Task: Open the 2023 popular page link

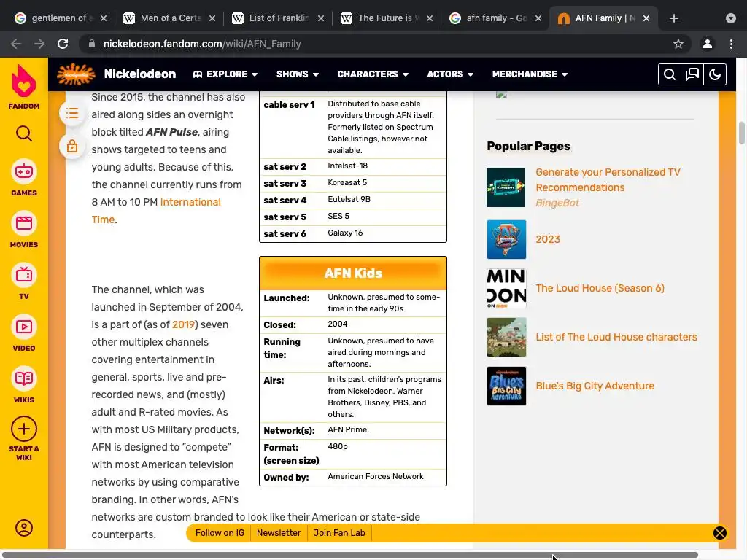Action: tap(548, 239)
